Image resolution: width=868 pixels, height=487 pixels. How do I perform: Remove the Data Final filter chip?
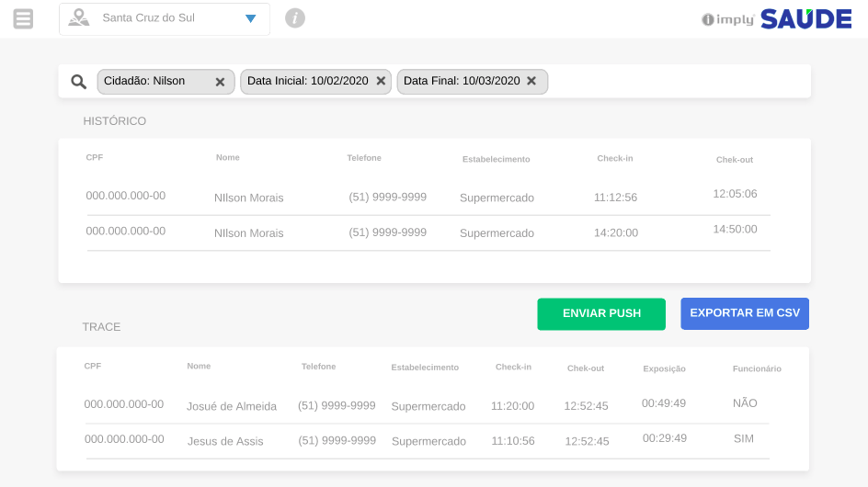pyautogui.click(x=532, y=81)
